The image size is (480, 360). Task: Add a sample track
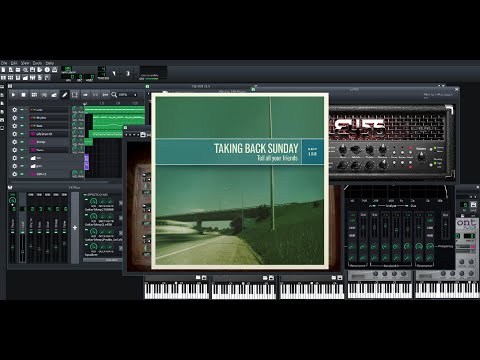coord(44,95)
